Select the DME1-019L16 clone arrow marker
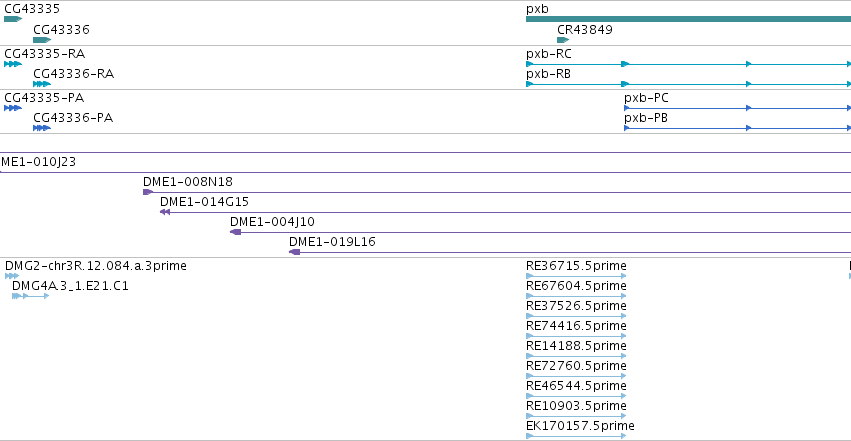 (x=295, y=252)
